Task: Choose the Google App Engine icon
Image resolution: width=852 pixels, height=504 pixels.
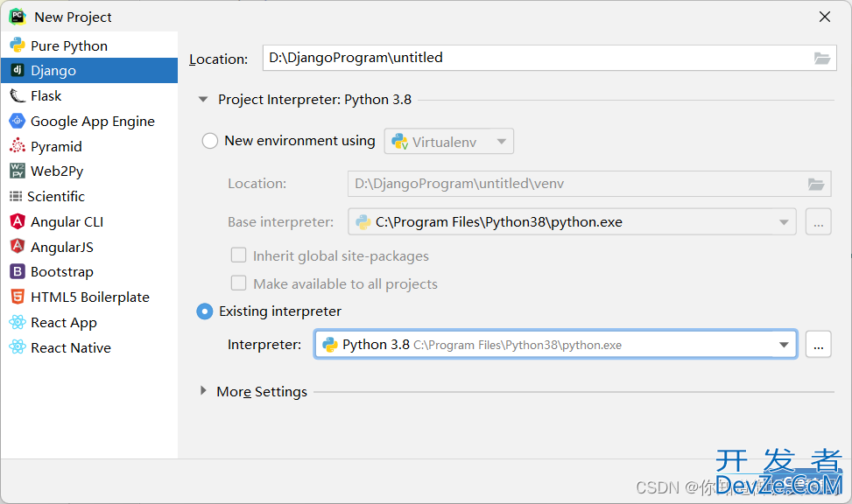Action: click(x=18, y=121)
